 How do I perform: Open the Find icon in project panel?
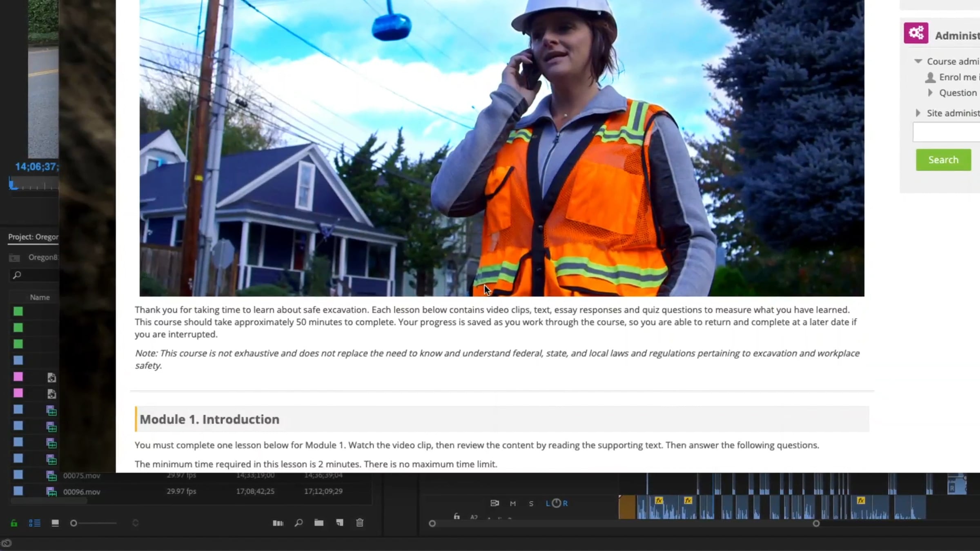coord(298,523)
